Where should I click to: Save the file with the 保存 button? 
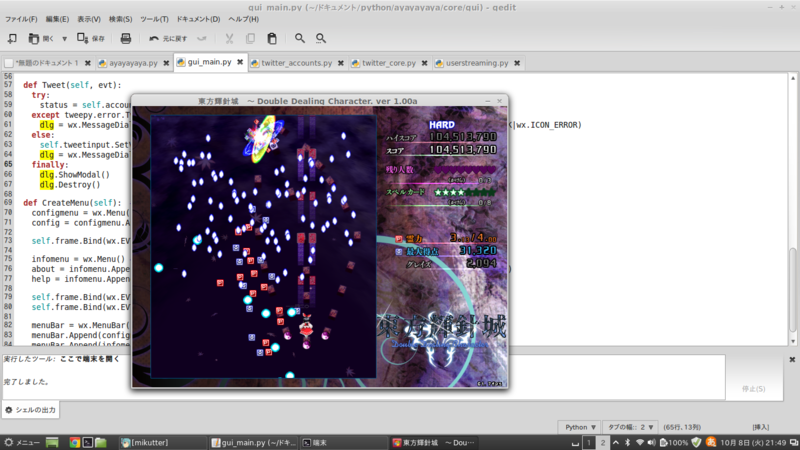click(x=91, y=38)
